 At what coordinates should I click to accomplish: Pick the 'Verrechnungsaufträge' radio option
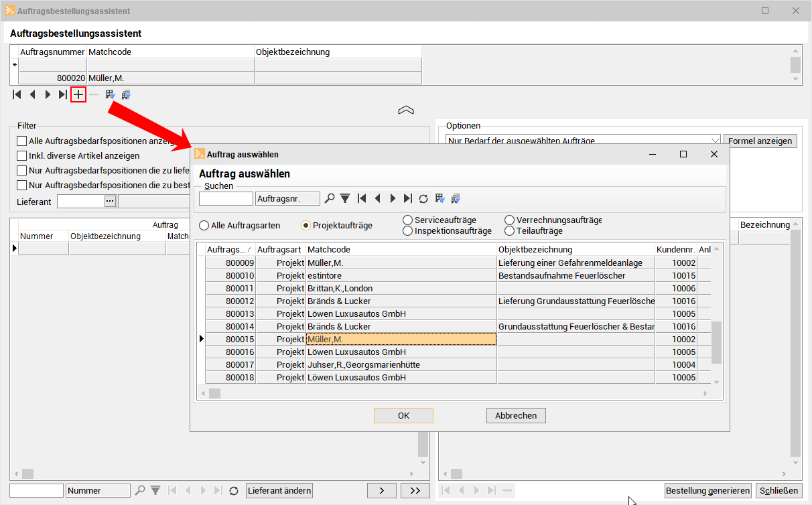pyautogui.click(x=509, y=220)
